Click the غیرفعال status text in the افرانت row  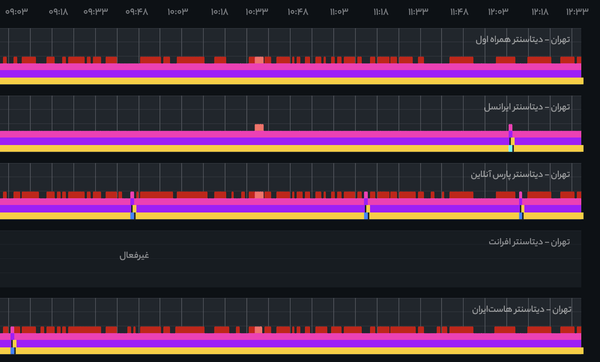134,255
